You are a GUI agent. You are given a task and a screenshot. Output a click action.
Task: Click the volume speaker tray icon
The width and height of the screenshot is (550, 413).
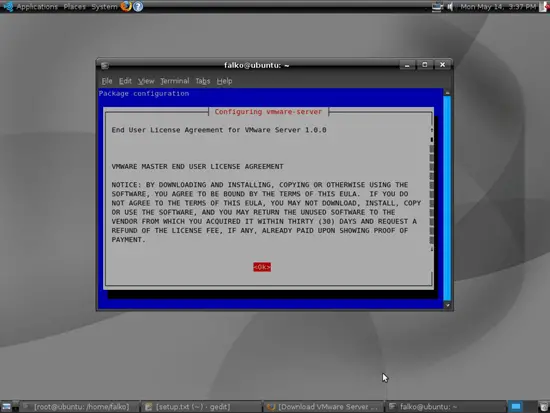(x=450, y=7)
